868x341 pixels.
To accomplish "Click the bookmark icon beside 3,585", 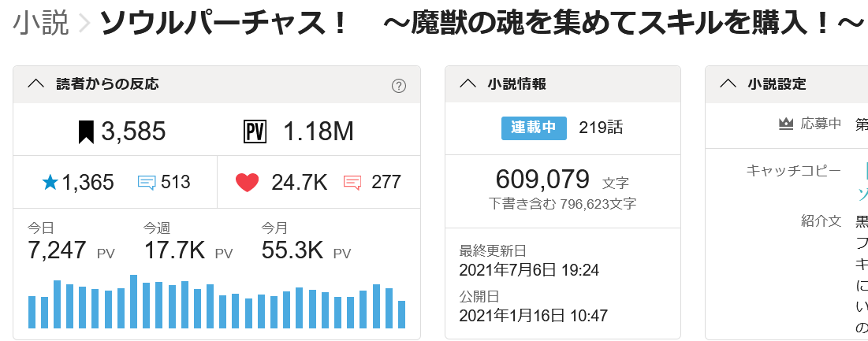I will 86,132.
